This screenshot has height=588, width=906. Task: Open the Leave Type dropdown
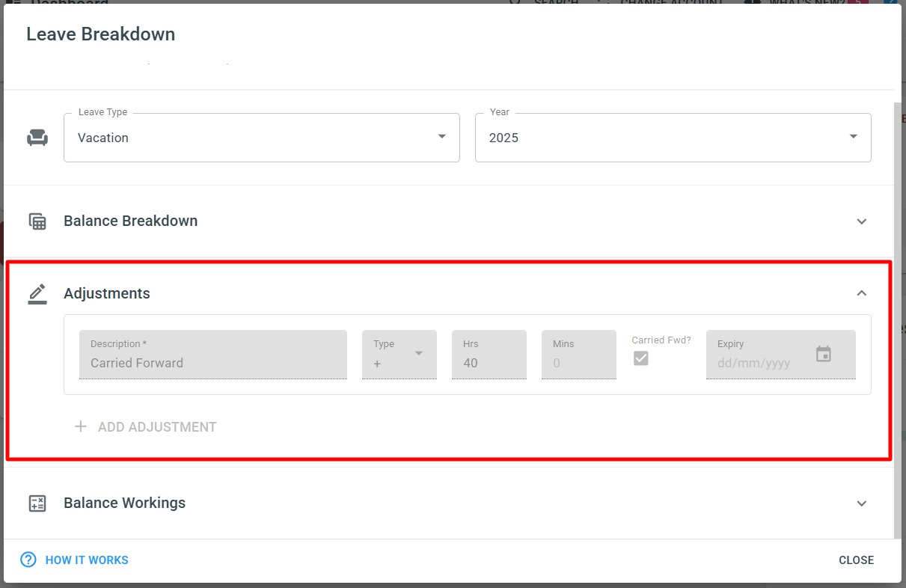pyautogui.click(x=261, y=138)
